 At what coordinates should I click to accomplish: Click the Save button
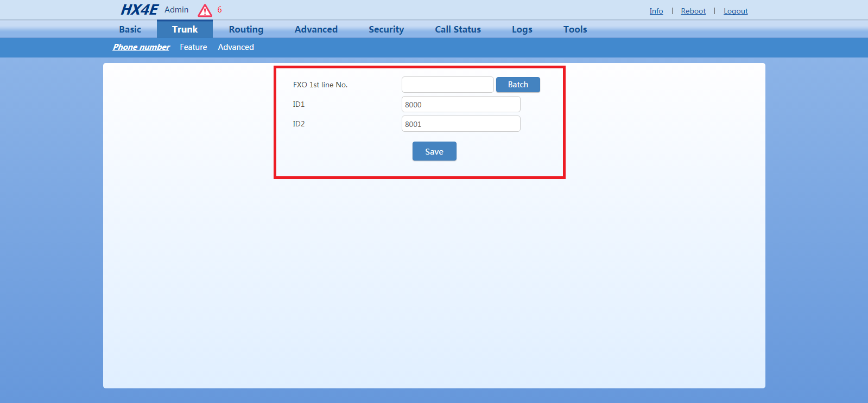point(434,151)
